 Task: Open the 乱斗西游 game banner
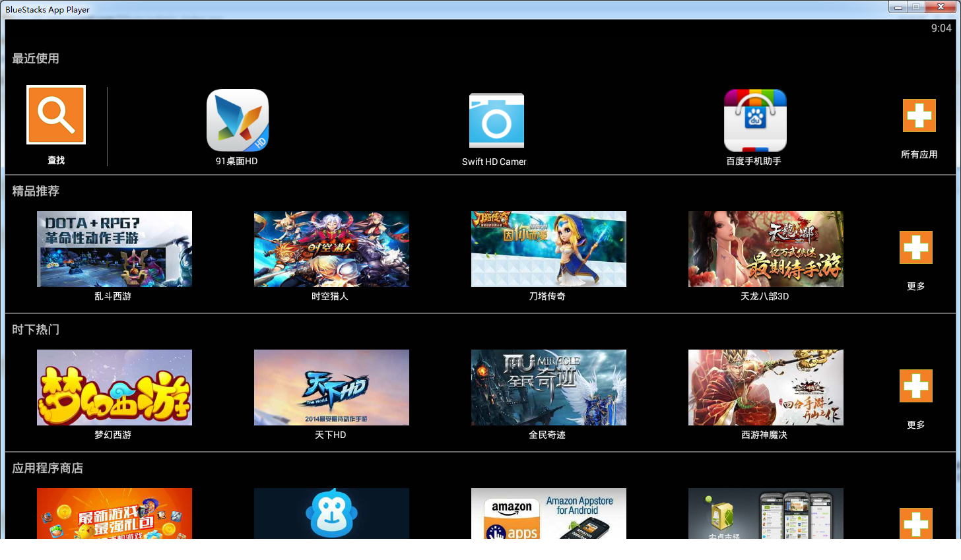[x=114, y=249]
